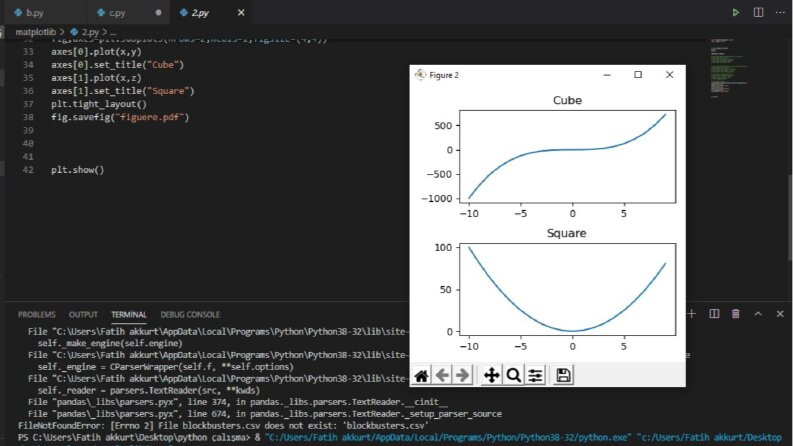Open the DEBUG CONSOLE panel tab

click(x=190, y=315)
